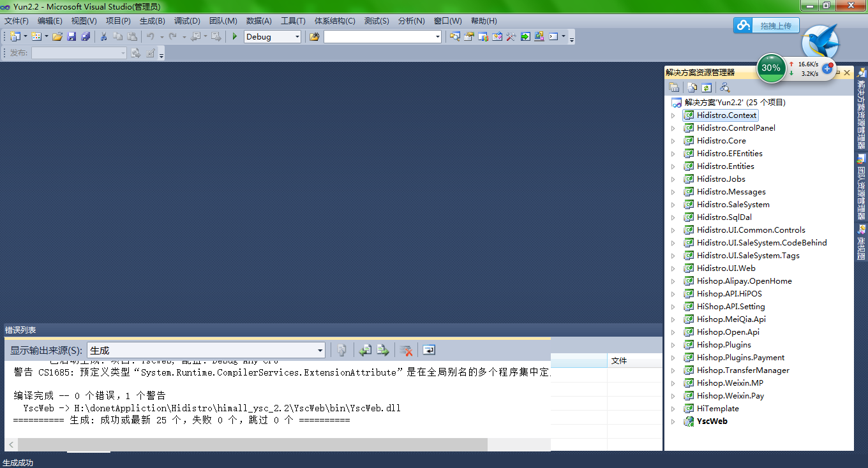Clear all output with the red X icon
The image size is (868, 468).
[406, 350]
